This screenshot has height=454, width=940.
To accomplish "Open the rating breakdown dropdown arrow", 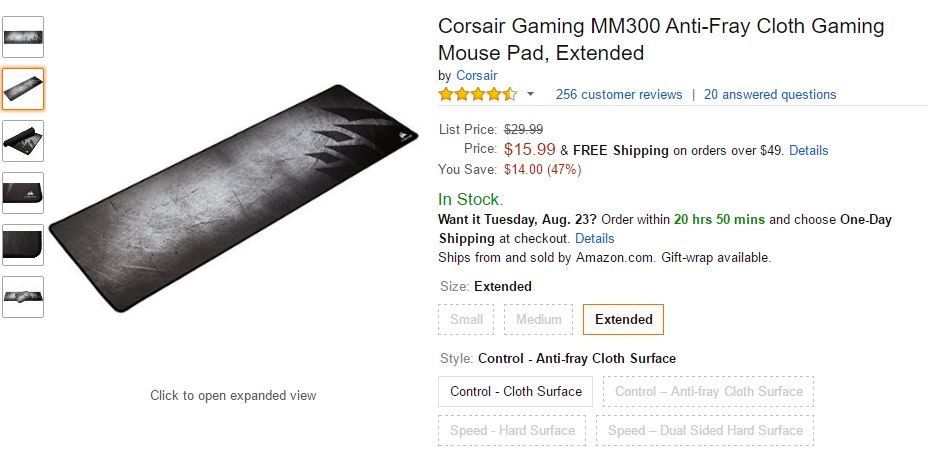I will click(530, 95).
